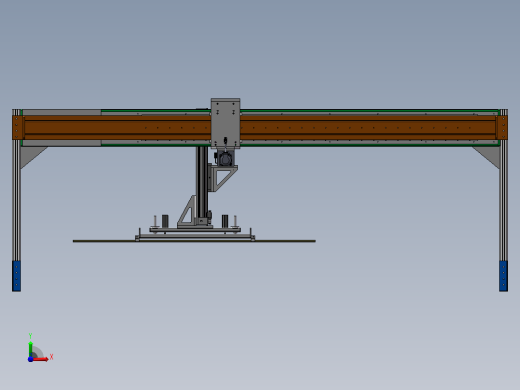Click the red X axis of the orientation triad

point(41,359)
